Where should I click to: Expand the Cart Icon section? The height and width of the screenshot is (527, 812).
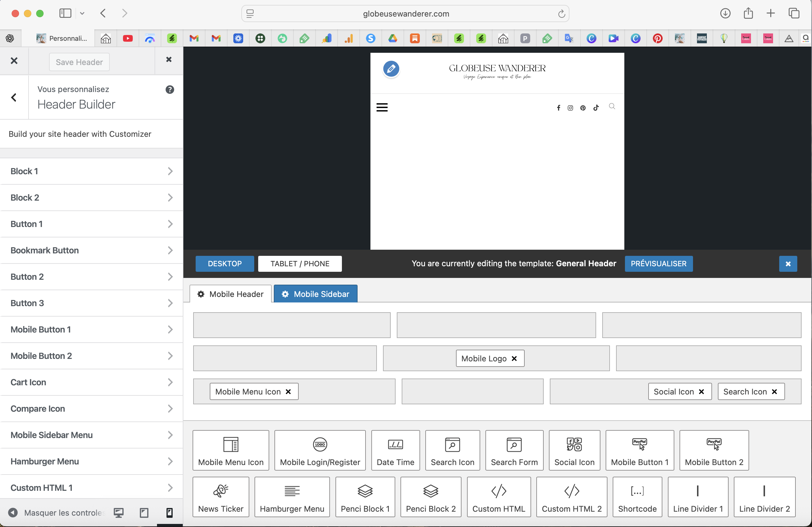(91, 382)
